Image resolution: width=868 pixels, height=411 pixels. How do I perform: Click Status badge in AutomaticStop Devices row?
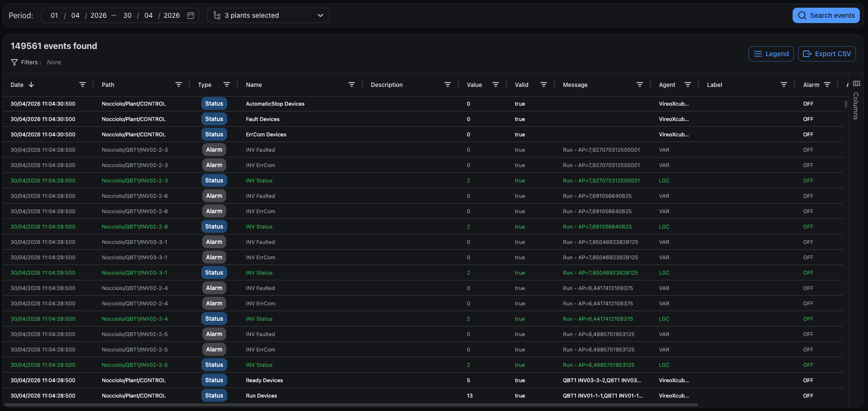214,104
